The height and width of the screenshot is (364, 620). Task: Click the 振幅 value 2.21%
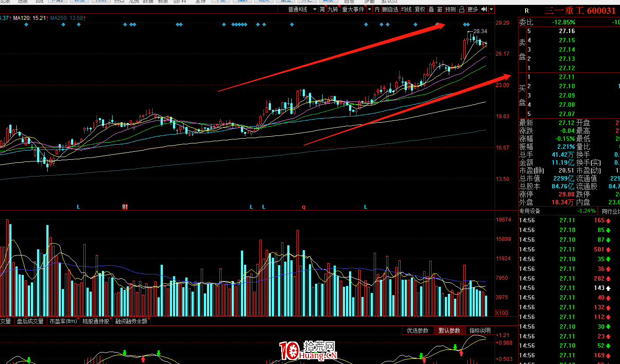[x=565, y=146]
